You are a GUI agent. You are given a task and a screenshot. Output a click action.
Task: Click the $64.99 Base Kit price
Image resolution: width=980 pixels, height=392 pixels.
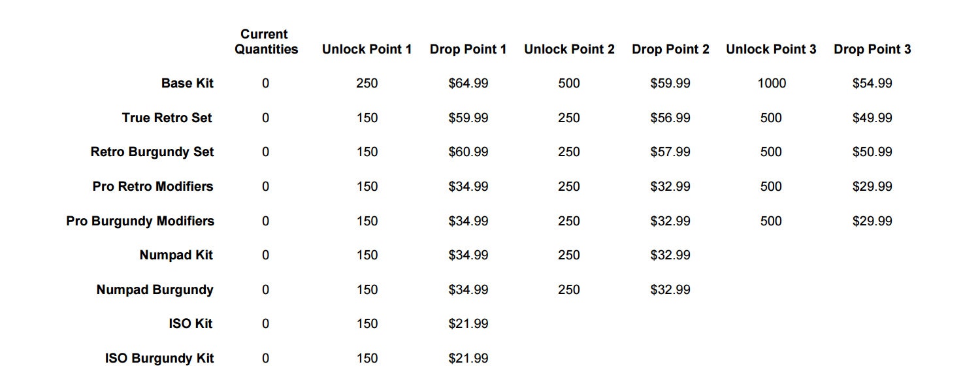coord(468,84)
